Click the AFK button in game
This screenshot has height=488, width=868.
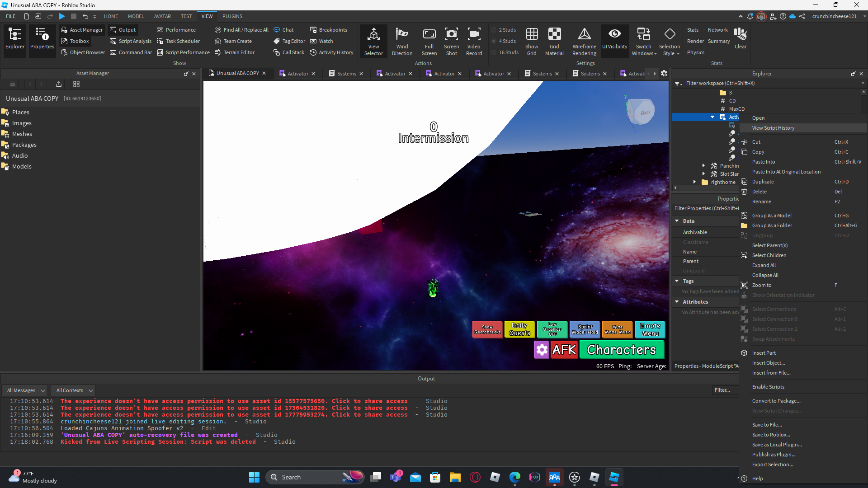click(x=564, y=350)
